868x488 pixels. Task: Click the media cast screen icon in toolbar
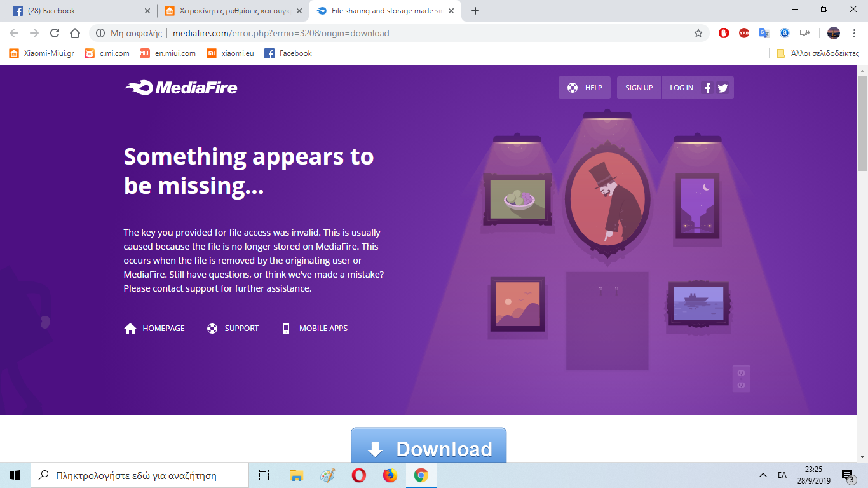[805, 33]
